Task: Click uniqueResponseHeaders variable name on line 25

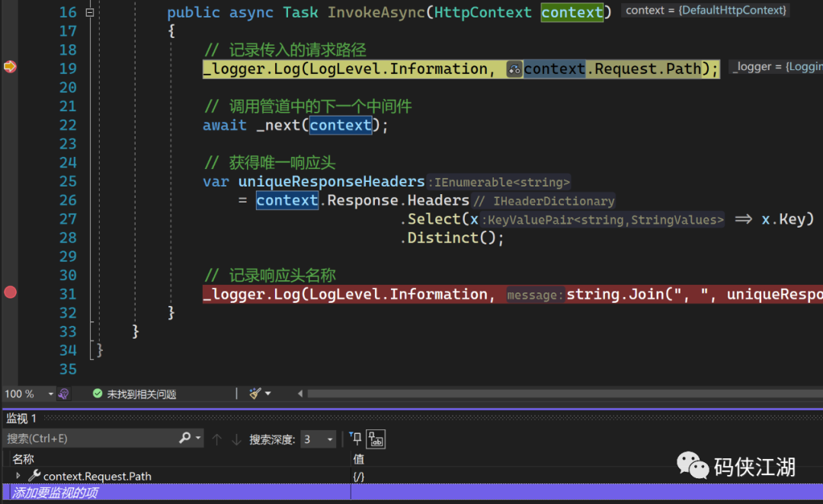Action: [331, 181]
